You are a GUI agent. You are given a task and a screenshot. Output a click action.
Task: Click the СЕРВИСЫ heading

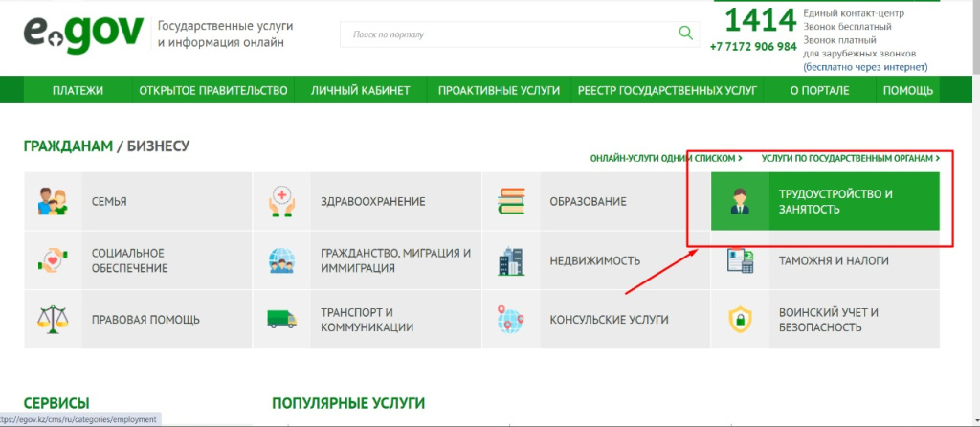56,403
